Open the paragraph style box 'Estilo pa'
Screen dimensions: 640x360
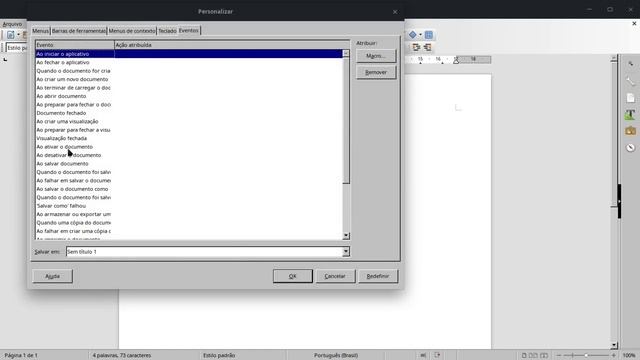pos(16,48)
